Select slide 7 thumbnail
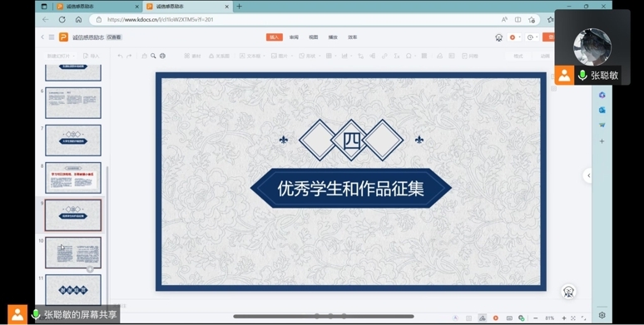This screenshot has height=325, width=644. coord(73,140)
